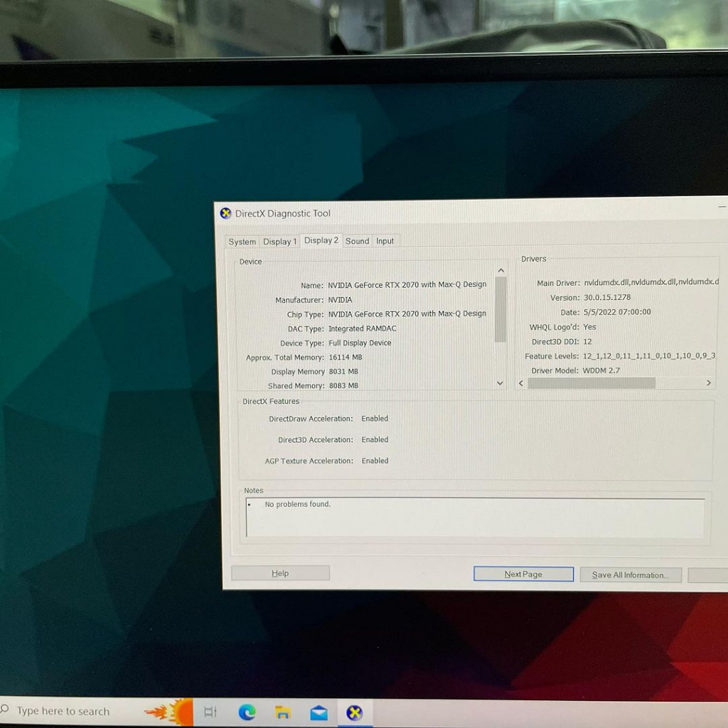
Task: Click Save All Information button
Action: point(631,574)
